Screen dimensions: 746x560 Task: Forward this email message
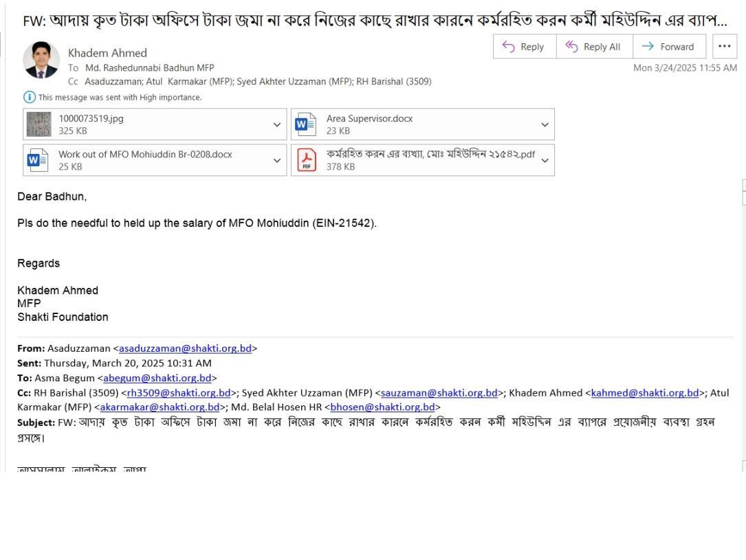[x=670, y=47]
